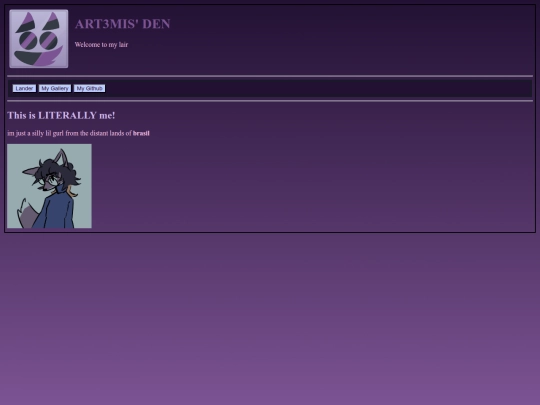Click the bold word 'brasil'
The image size is (540, 405).
pos(141,133)
